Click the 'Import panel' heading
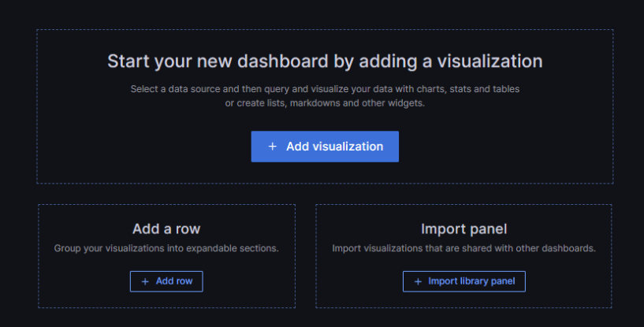The height and width of the screenshot is (327, 644). pos(464,229)
